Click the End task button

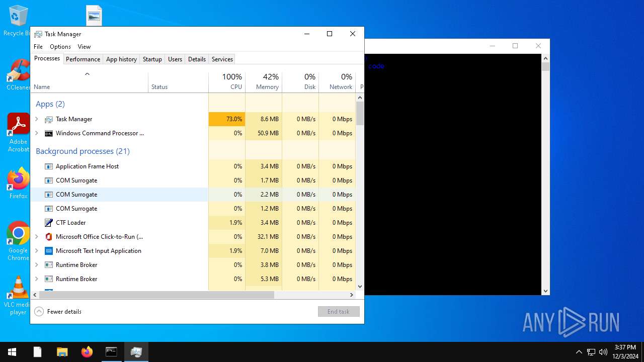coord(339,312)
